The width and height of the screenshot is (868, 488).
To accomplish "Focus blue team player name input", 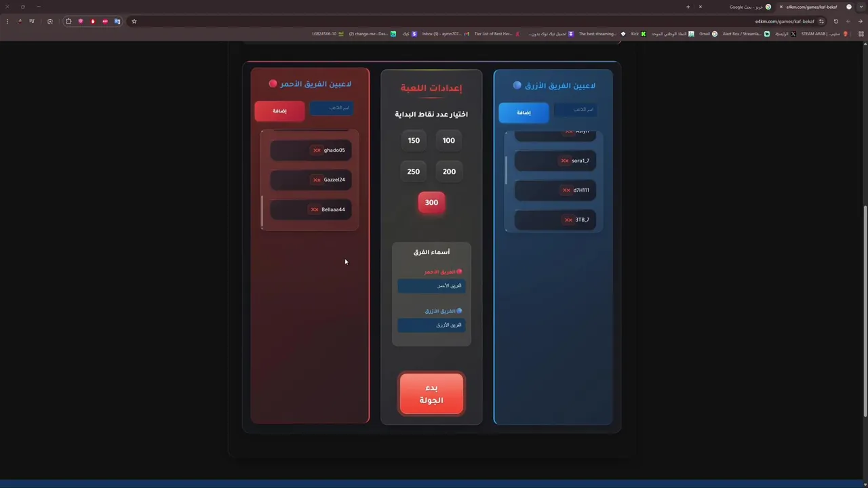I will tap(576, 110).
